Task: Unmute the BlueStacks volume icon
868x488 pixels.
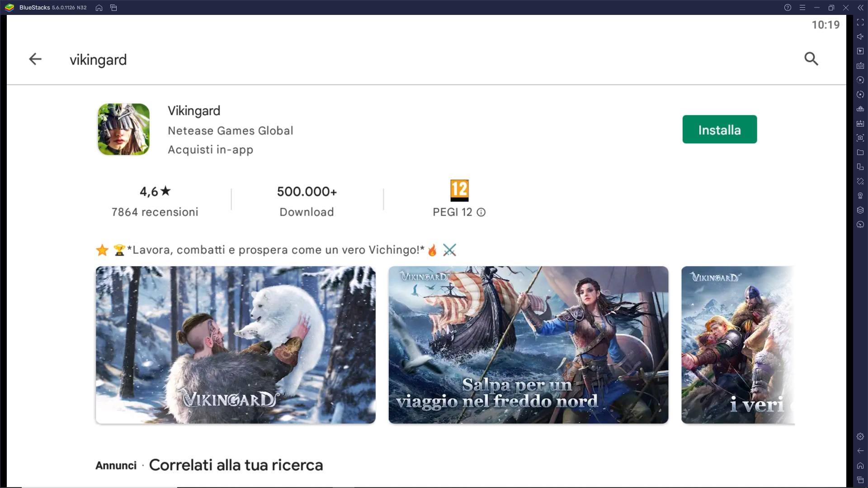Action: click(860, 37)
